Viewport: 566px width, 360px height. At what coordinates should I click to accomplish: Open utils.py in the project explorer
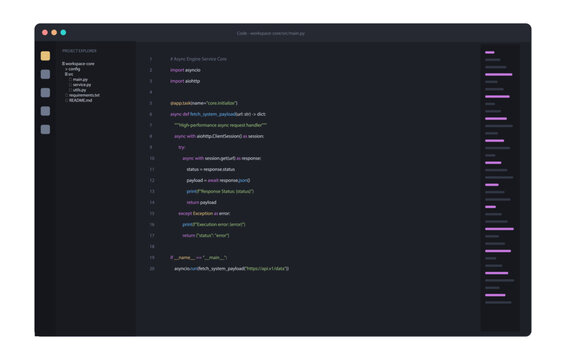pos(79,90)
